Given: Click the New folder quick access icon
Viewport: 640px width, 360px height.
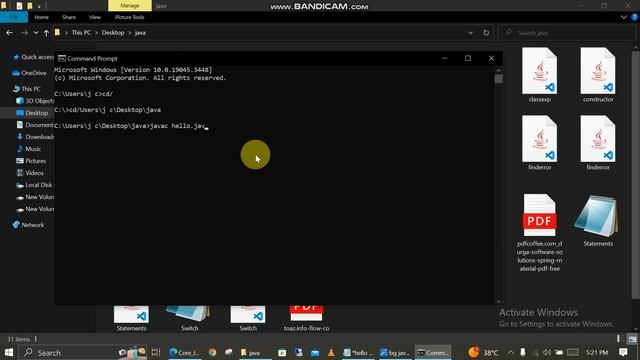Looking at the screenshot, I should [x=30, y=6].
